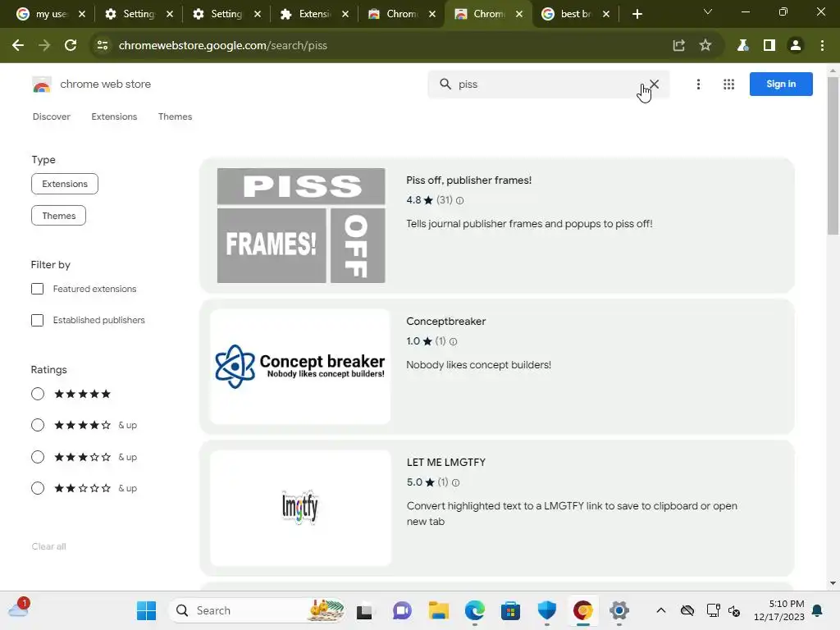The width and height of the screenshot is (840, 630).
Task: Open Conceptbreaker extension title
Action: [445, 322]
